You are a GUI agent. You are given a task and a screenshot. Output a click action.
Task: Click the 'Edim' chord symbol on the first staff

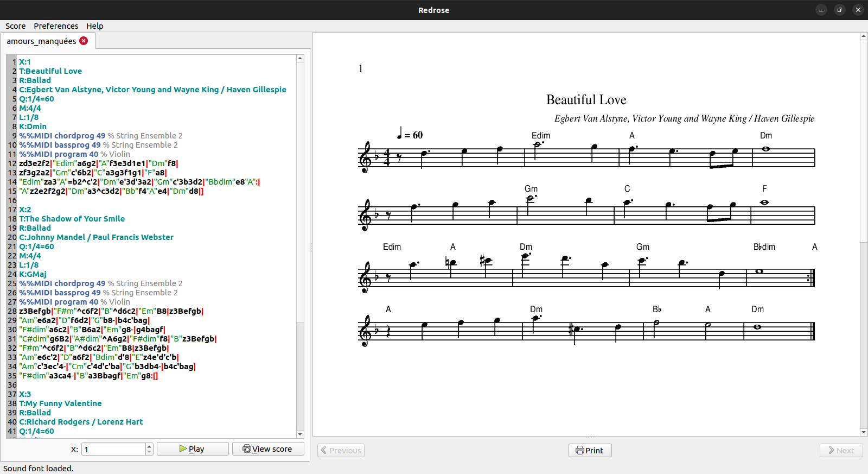[x=541, y=136]
